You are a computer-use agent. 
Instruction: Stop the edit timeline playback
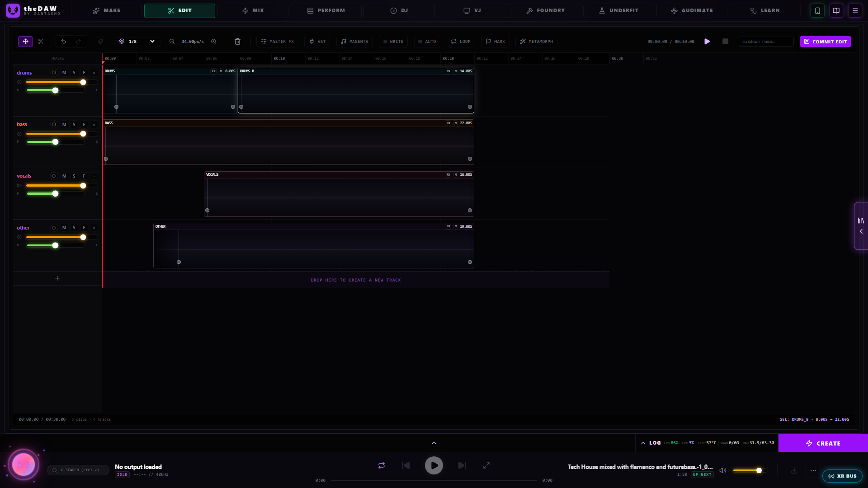click(x=725, y=42)
